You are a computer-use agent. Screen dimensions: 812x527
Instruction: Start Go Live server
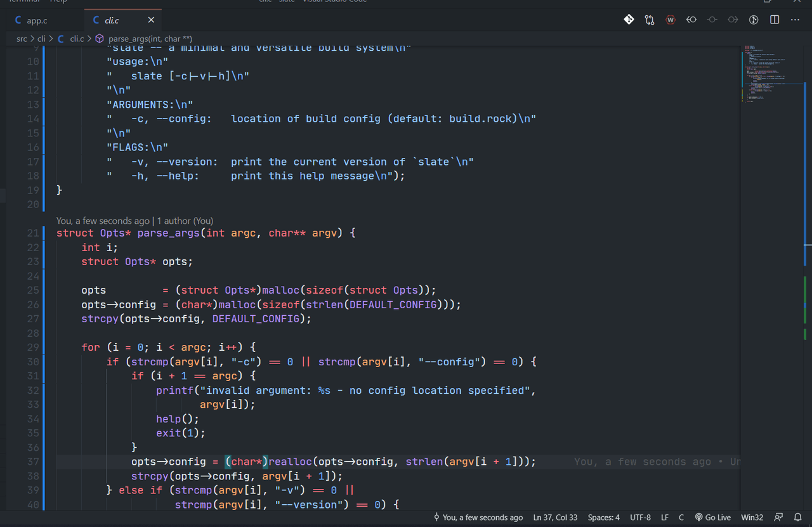coord(712,517)
